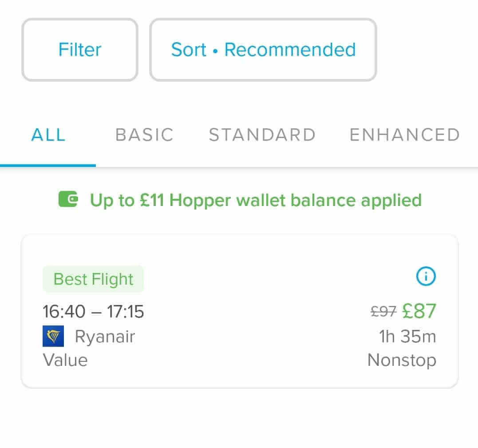This screenshot has width=478, height=448.
Task: Click the Ryanair airline logo
Action: click(53, 336)
